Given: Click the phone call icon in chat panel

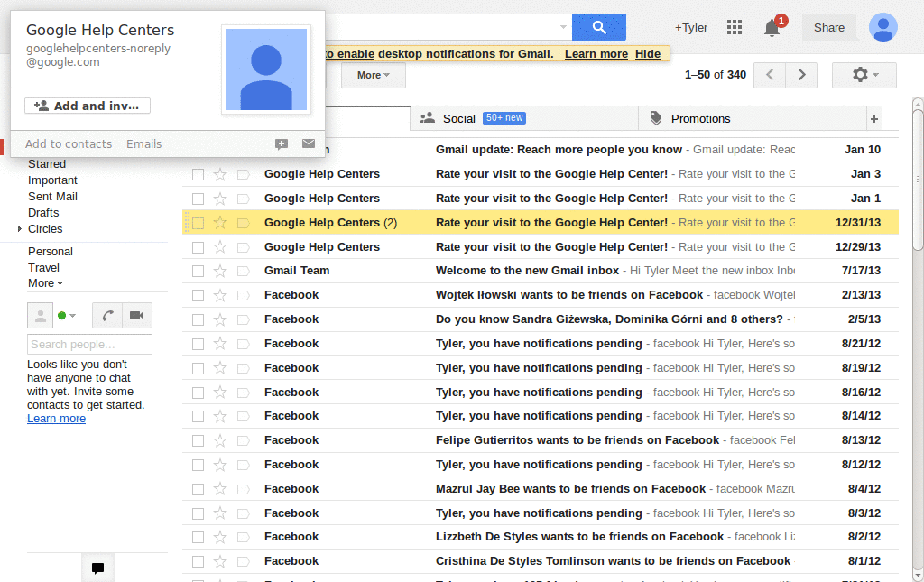Looking at the screenshot, I should 107,315.
